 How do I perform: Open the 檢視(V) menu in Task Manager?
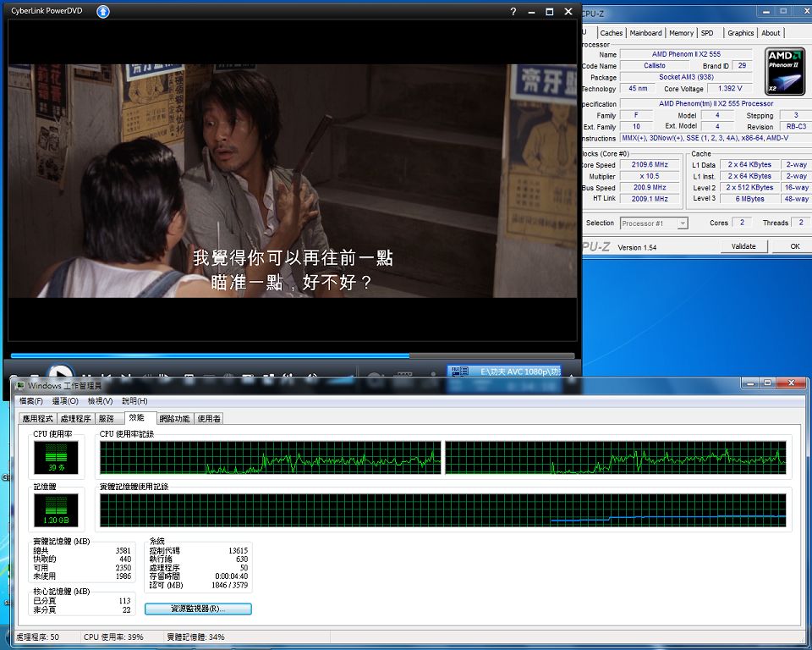point(100,401)
